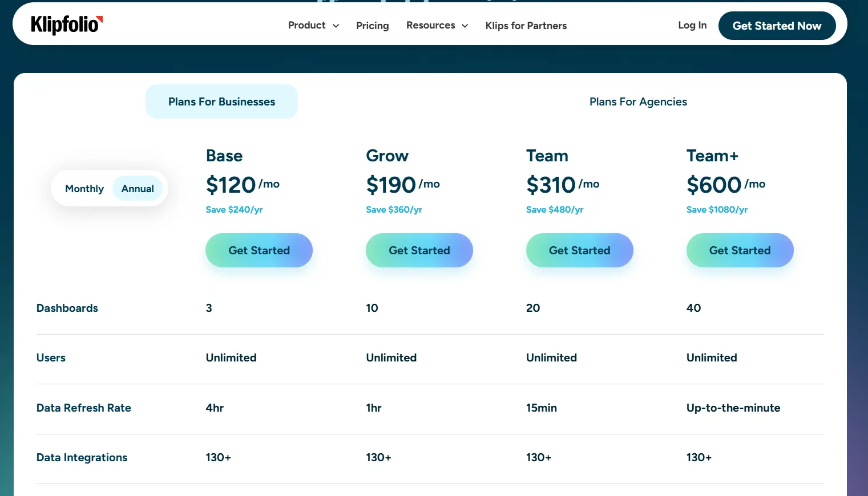The width and height of the screenshot is (868, 496).
Task: Click the Klipfolio logo
Action: (67, 25)
